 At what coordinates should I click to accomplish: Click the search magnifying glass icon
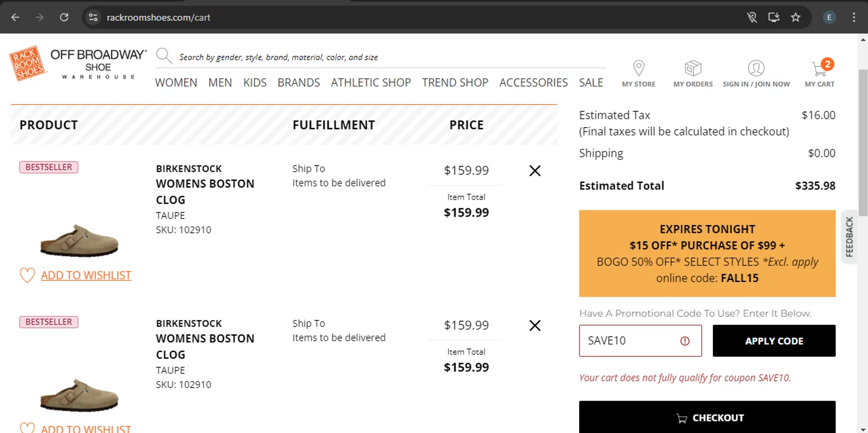pyautogui.click(x=164, y=56)
